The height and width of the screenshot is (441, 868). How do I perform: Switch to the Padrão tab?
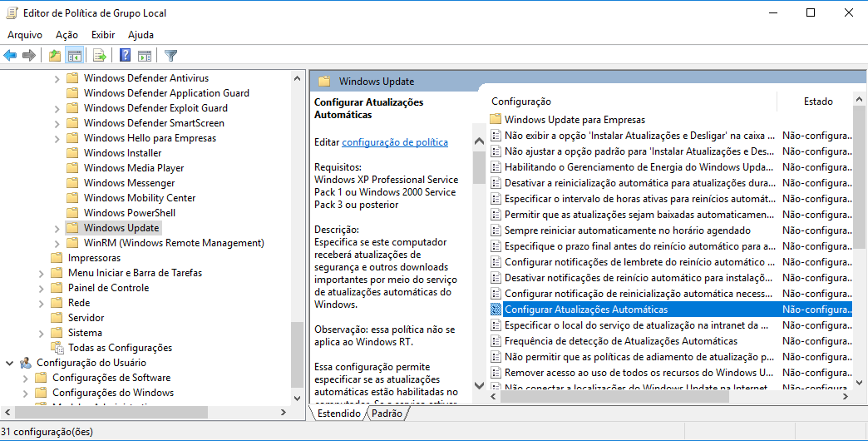(x=387, y=414)
